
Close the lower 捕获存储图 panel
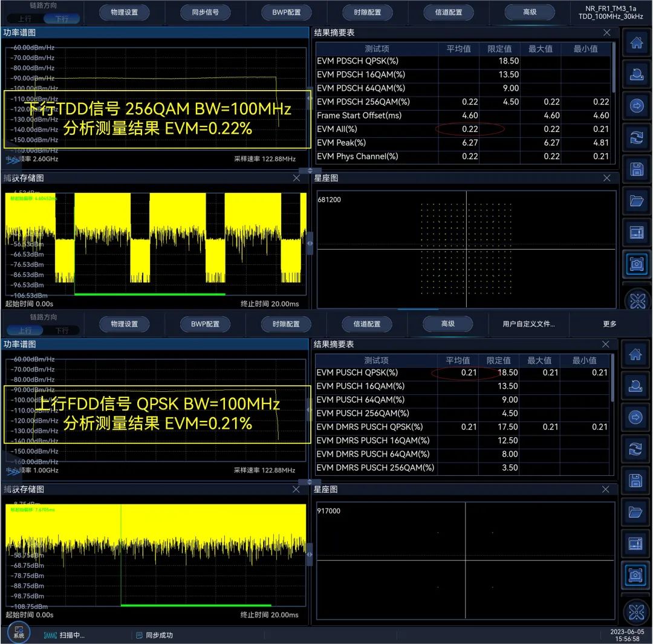tap(296, 489)
